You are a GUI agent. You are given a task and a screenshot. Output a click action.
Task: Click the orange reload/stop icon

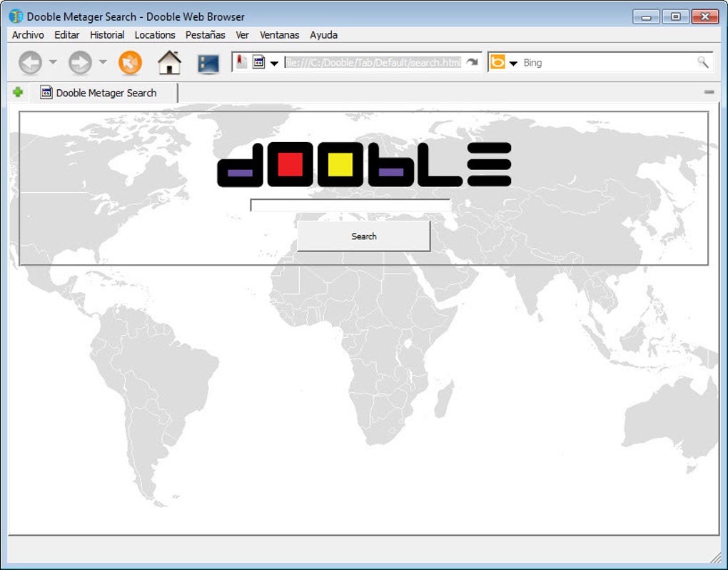[130, 62]
